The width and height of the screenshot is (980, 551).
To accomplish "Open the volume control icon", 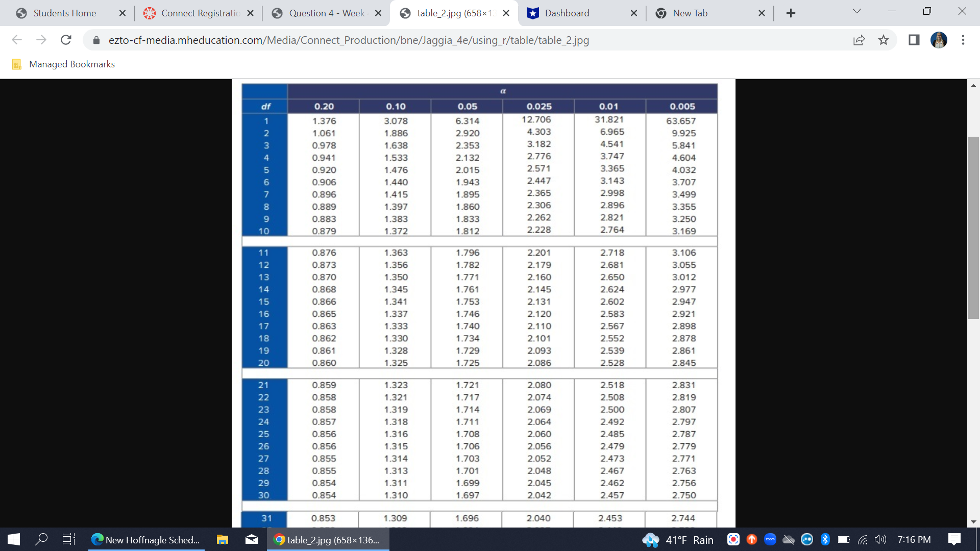I will tap(880, 539).
